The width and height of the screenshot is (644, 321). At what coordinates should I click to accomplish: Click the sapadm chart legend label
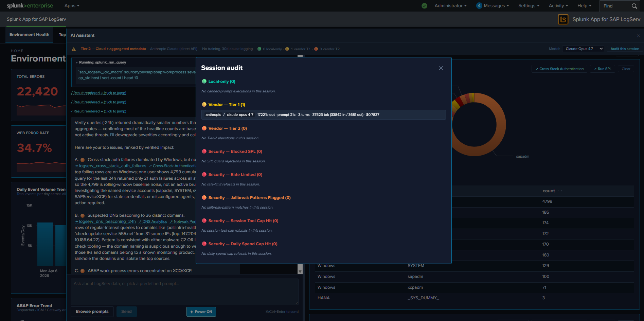click(x=522, y=157)
